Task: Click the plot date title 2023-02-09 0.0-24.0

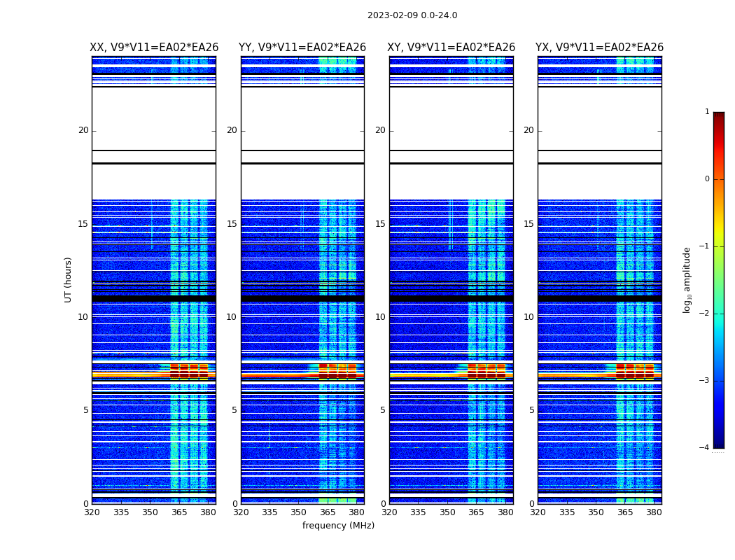Action: 412,15
